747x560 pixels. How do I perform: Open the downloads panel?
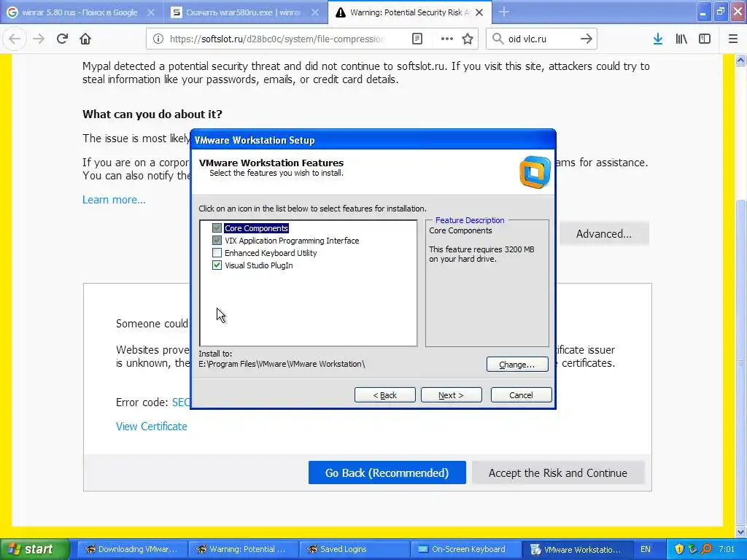click(657, 39)
